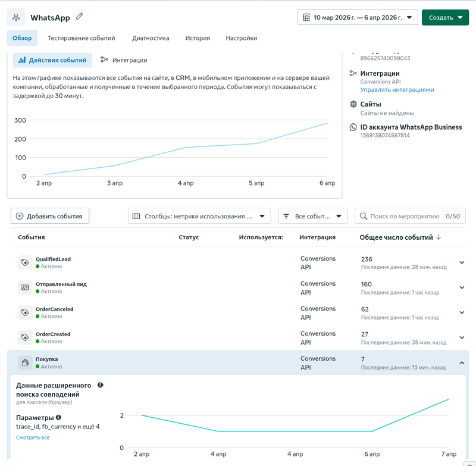Click the OrderCreated tag icon

click(25, 337)
